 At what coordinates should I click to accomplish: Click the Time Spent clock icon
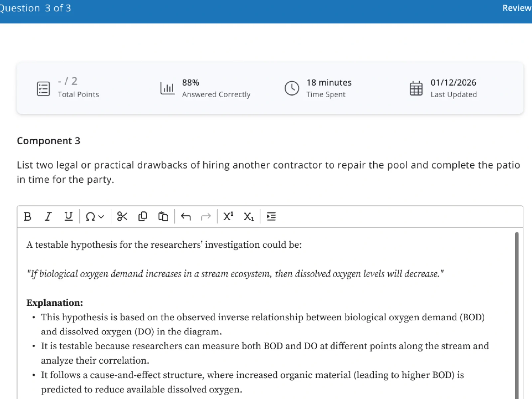292,88
